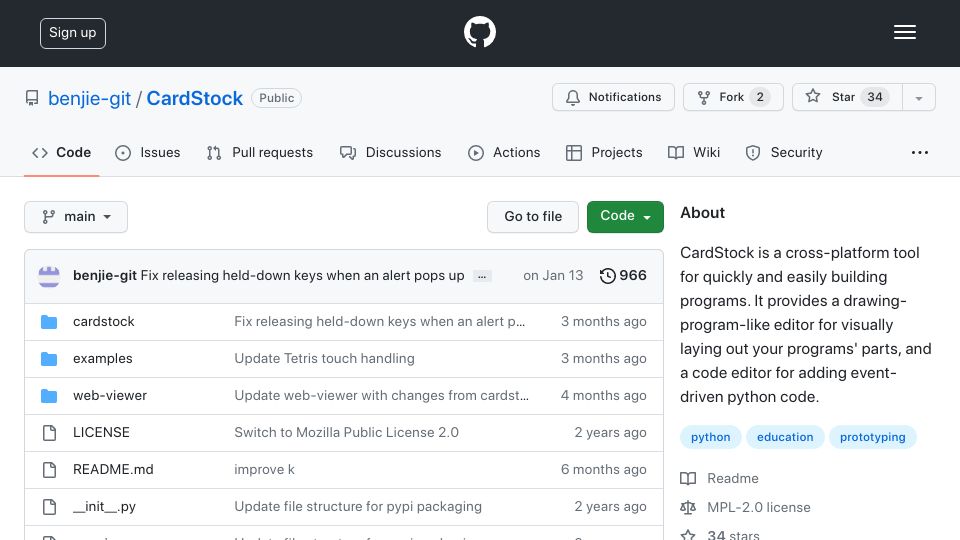Click the git branch icon on main button
Screen dimensions: 960x540
[48, 217]
